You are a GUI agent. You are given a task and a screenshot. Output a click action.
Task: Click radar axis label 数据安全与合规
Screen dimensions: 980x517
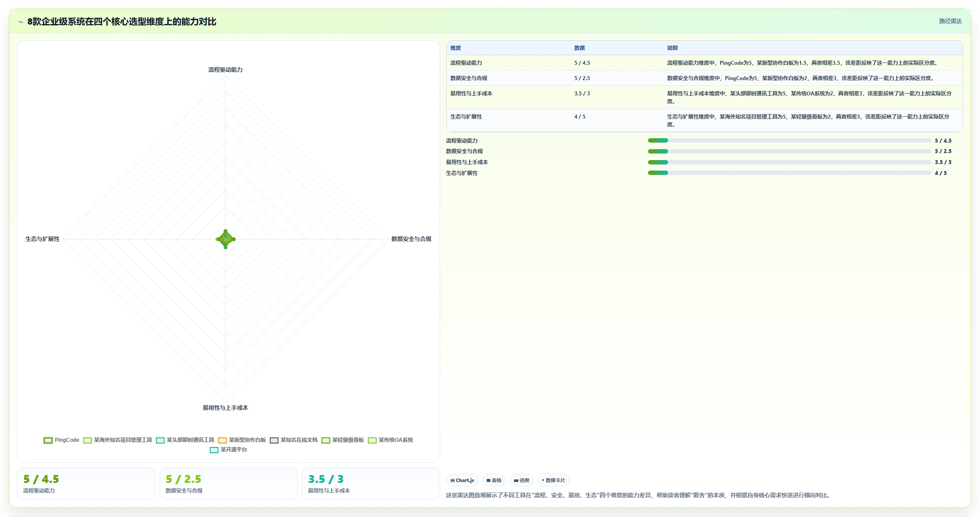click(x=411, y=239)
